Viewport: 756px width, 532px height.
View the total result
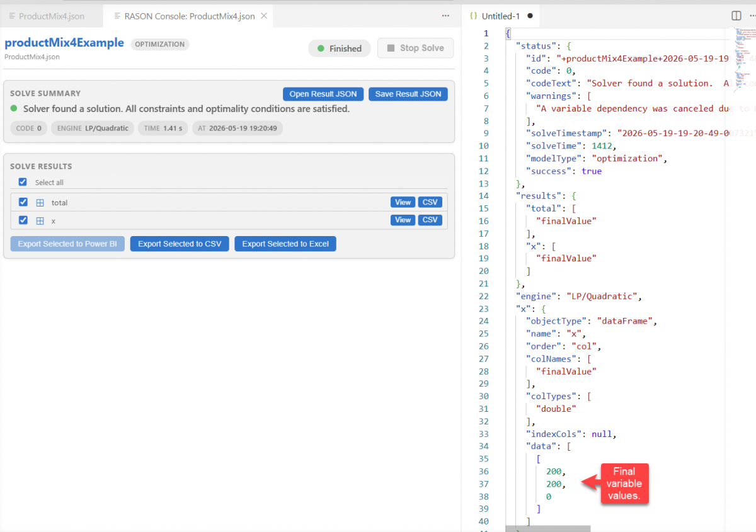click(403, 202)
